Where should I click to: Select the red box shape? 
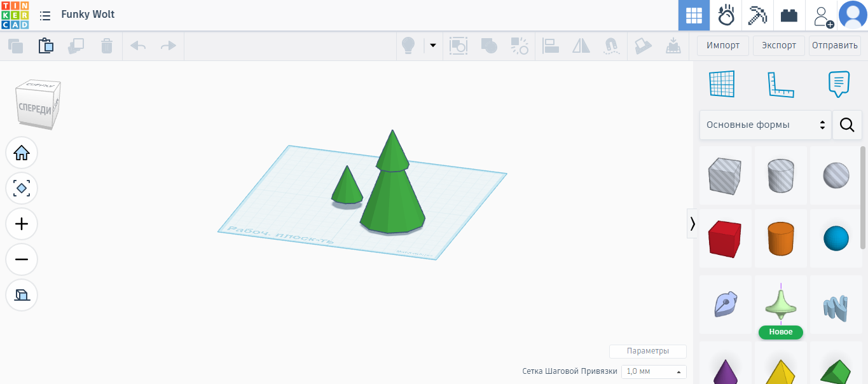(x=725, y=238)
